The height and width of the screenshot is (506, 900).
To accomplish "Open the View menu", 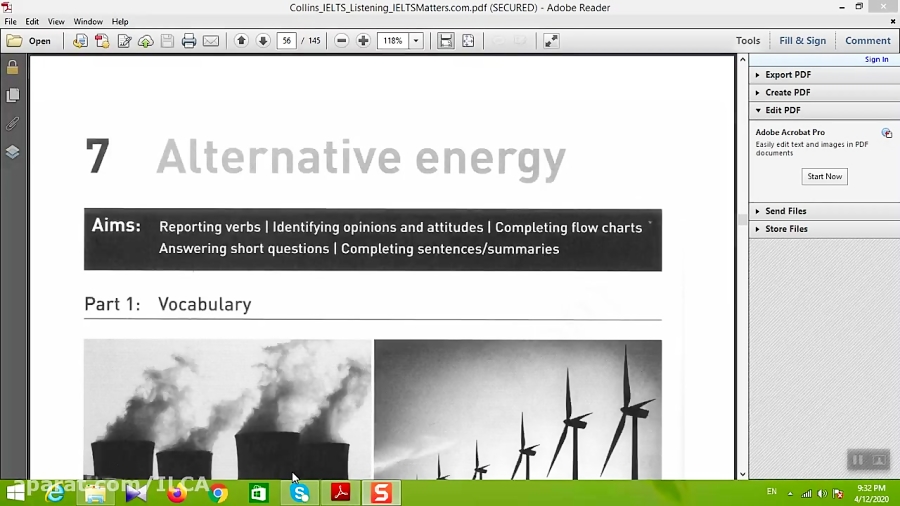I will 56,21.
